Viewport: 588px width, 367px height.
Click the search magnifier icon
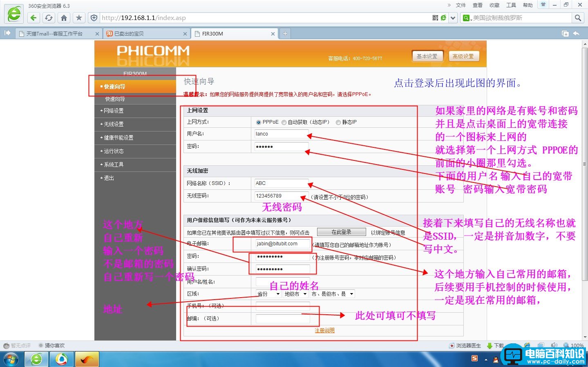point(578,18)
